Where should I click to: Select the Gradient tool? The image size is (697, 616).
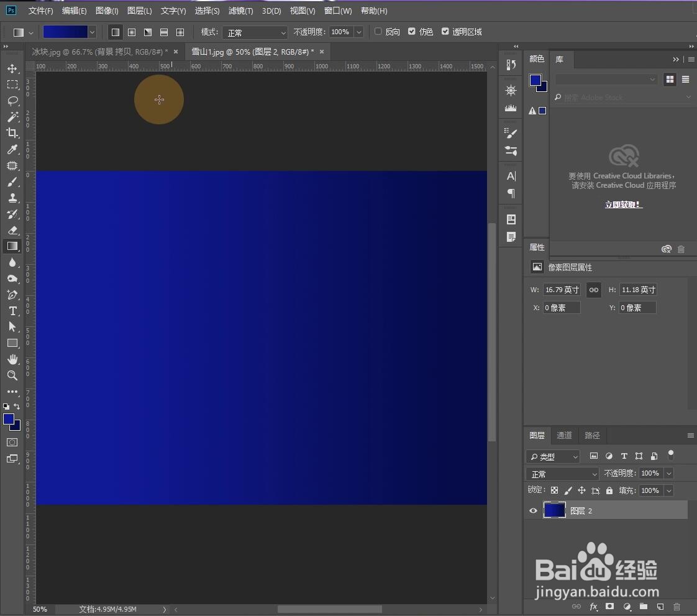(12, 246)
